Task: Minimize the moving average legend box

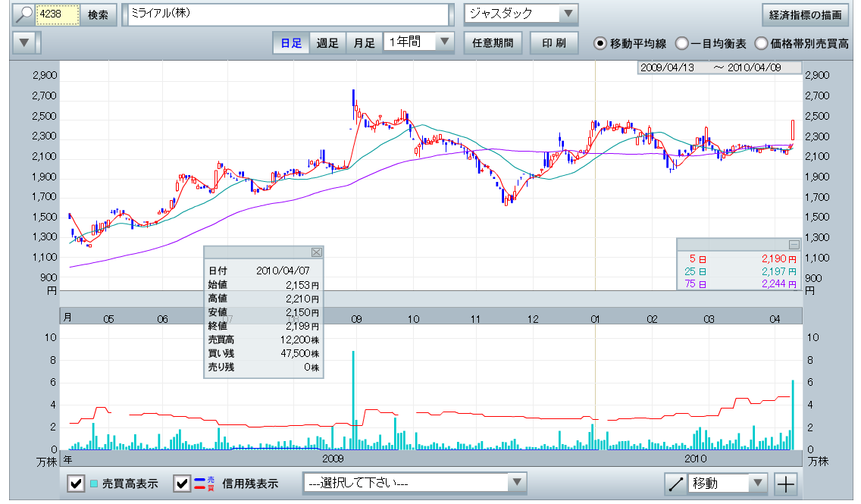Action: [794, 245]
